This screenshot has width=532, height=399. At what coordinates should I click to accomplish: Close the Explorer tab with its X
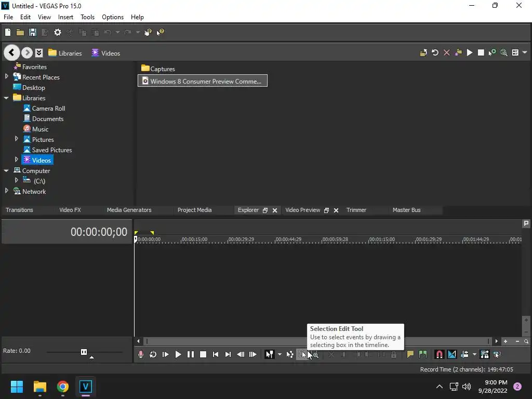(x=275, y=210)
